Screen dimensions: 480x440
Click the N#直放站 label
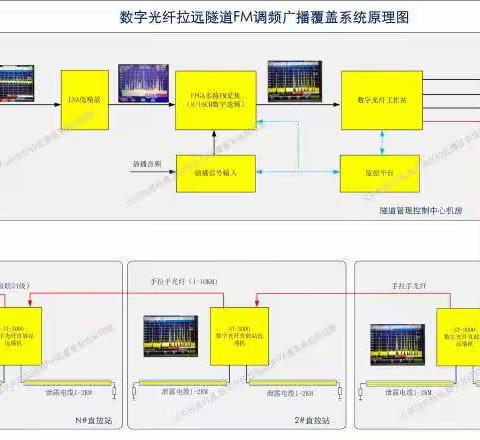94,420
